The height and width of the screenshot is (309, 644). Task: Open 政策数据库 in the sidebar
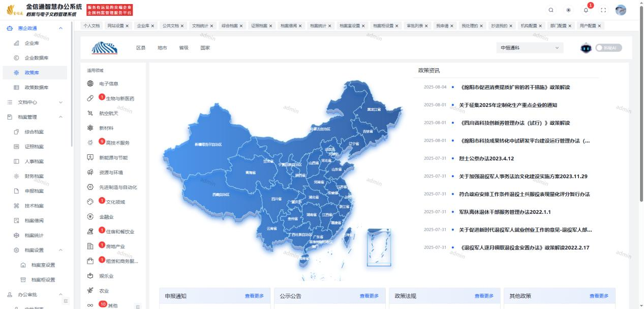tap(36, 88)
